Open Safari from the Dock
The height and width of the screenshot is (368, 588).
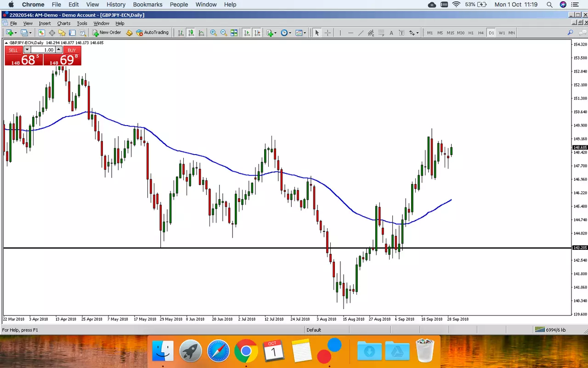(218, 352)
